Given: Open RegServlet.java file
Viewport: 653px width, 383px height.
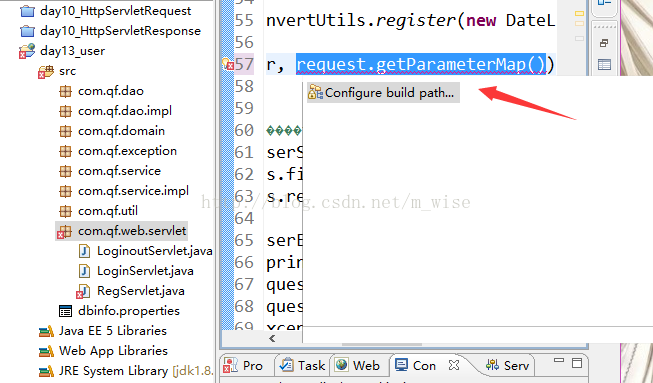Looking at the screenshot, I should point(141,291).
